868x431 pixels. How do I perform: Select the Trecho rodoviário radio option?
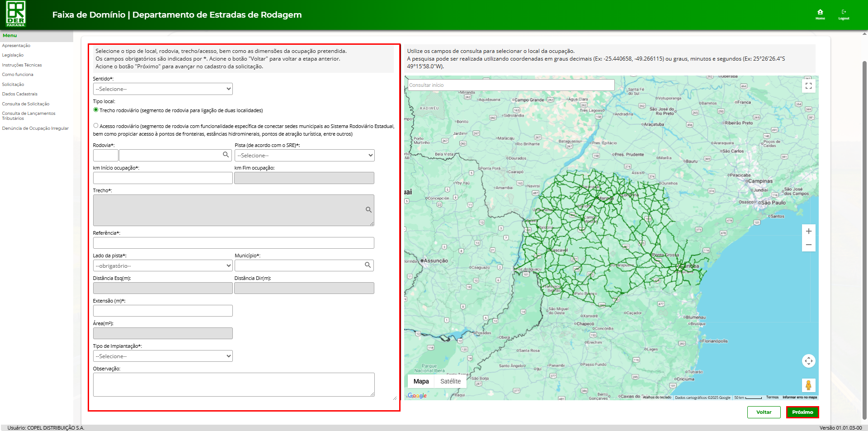click(96, 110)
